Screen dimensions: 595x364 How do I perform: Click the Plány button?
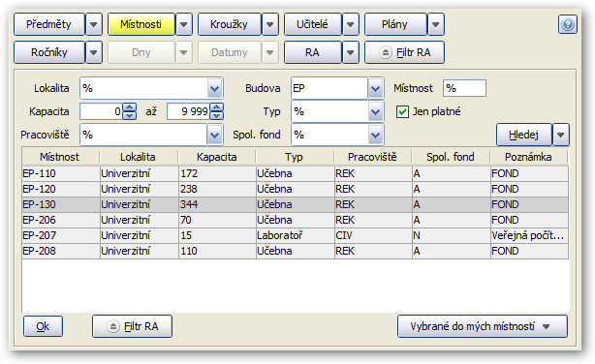395,24
